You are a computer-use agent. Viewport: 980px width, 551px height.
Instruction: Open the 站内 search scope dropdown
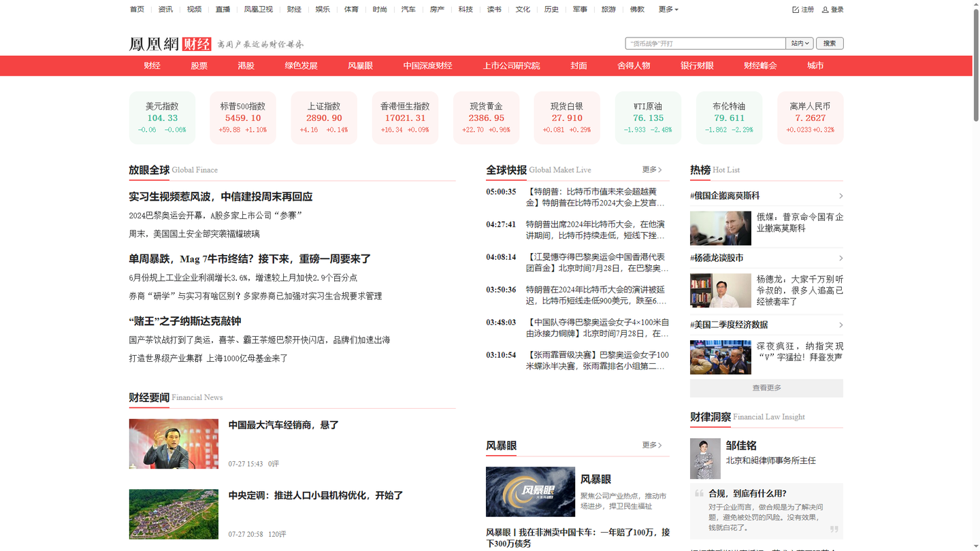pos(800,44)
